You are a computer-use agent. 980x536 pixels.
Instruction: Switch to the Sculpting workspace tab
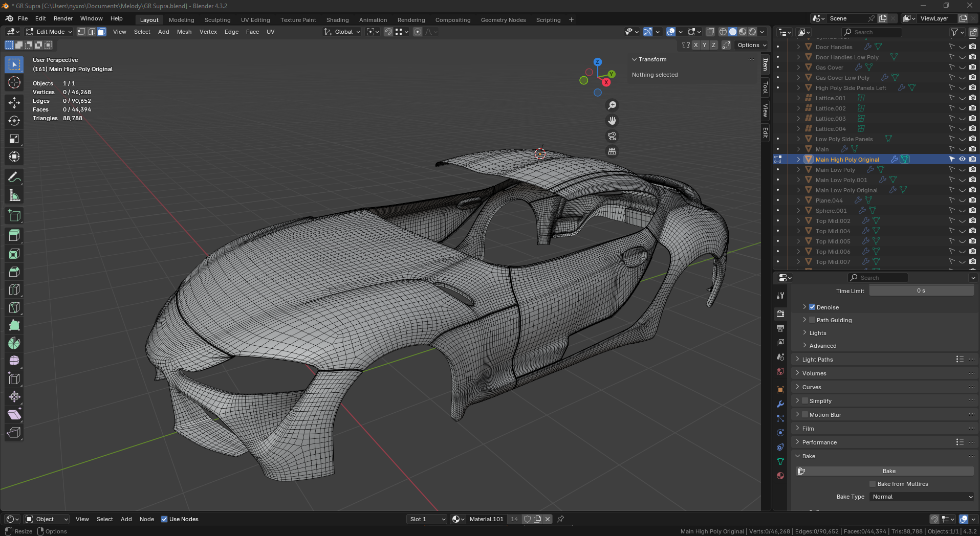click(x=217, y=20)
